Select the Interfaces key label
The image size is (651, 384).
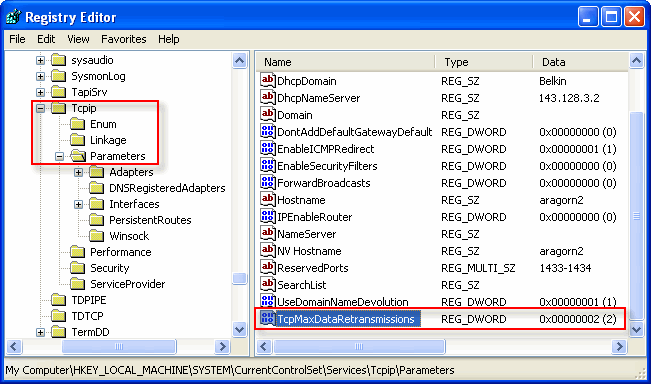[134, 204]
